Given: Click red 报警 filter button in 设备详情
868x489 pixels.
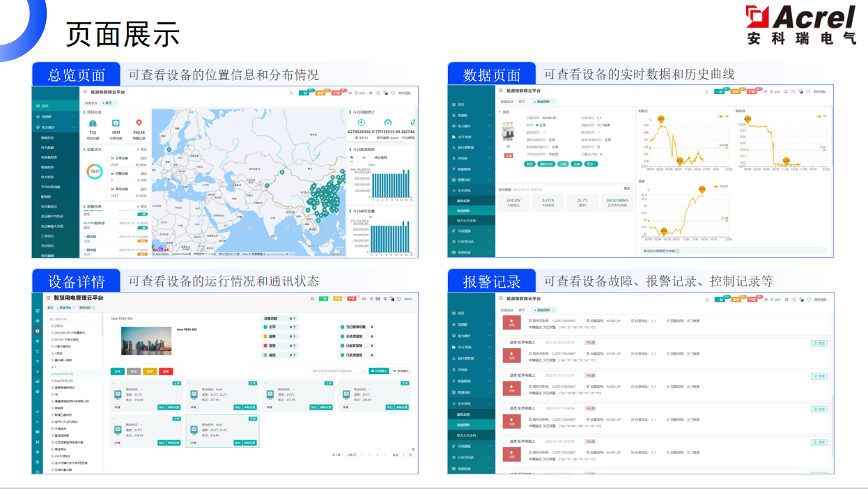Looking at the screenshot, I should coord(166,371).
